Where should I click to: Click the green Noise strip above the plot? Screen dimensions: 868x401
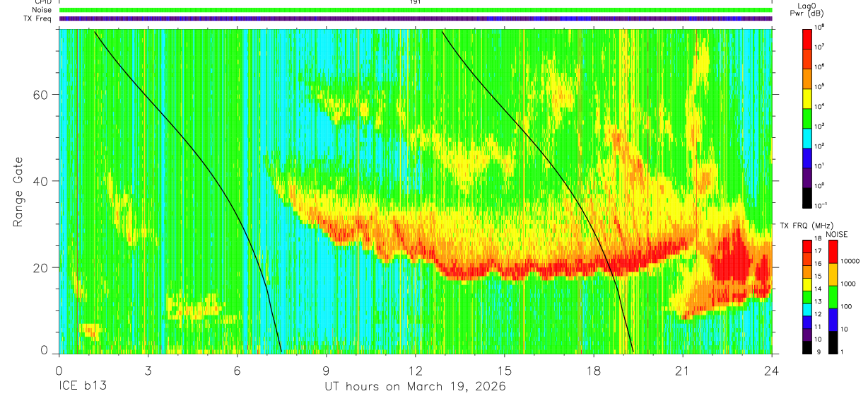coord(416,10)
